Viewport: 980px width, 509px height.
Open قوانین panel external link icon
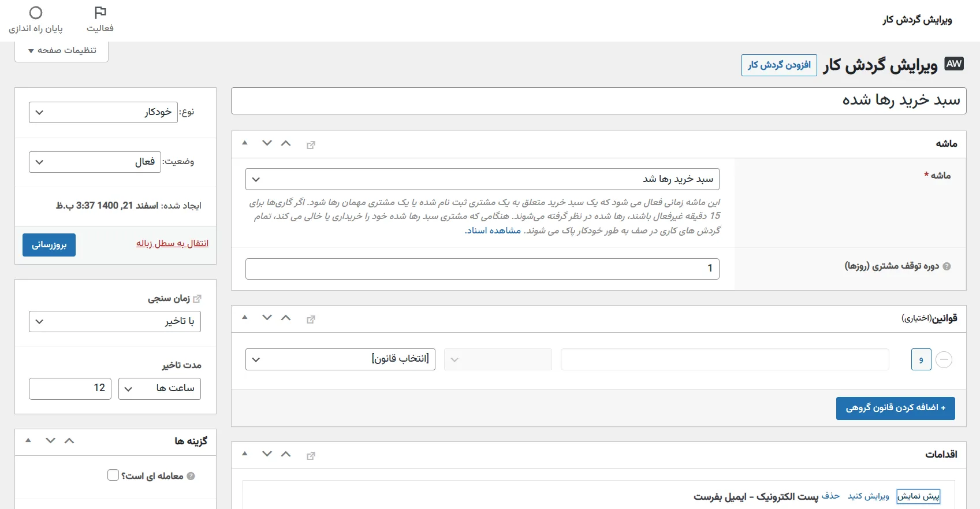pyautogui.click(x=311, y=319)
